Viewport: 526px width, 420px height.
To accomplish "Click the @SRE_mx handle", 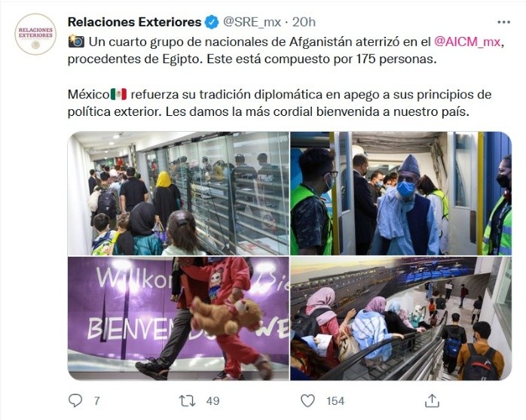I will point(252,22).
